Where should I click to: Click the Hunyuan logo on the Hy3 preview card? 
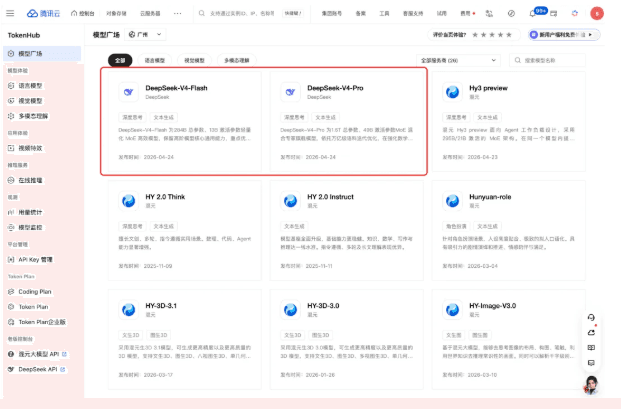452,92
